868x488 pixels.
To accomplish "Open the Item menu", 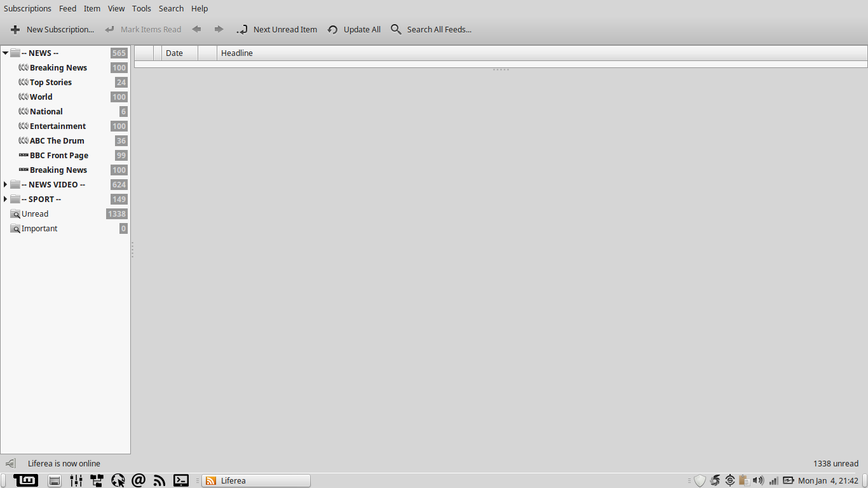I will click(92, 8).
